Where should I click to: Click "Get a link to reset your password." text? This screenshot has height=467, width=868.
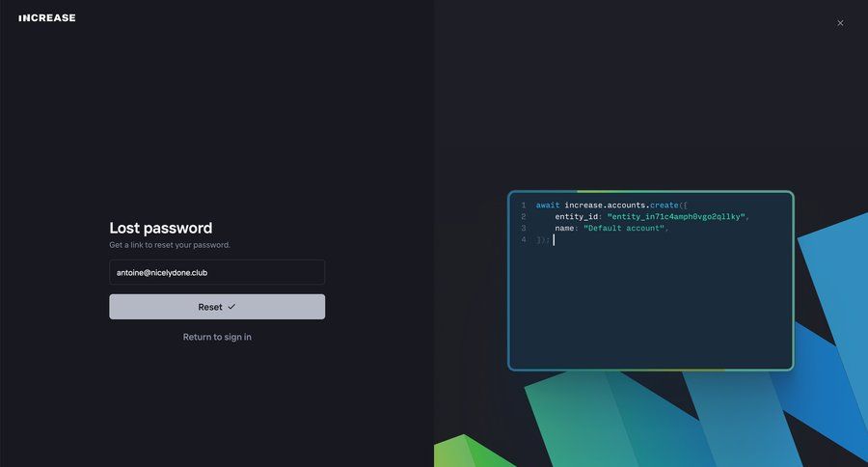pyautogui.click(x=170, y=245)
